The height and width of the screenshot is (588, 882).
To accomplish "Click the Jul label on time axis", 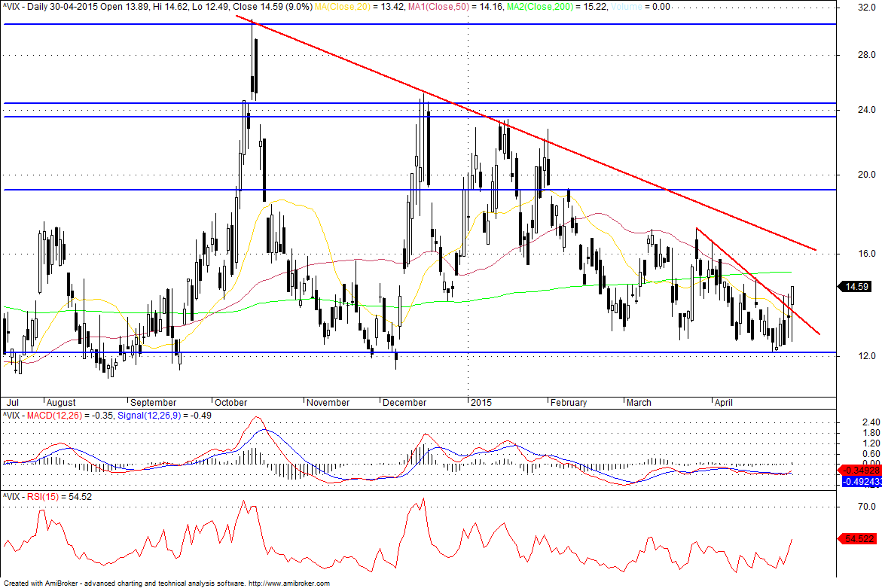I will [x=12, y=403].
